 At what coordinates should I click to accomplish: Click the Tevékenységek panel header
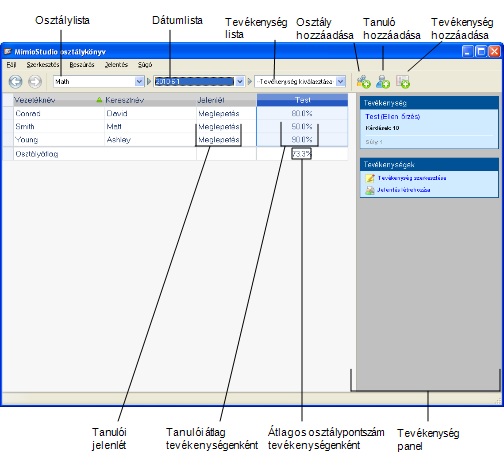(x=429, y=164)
